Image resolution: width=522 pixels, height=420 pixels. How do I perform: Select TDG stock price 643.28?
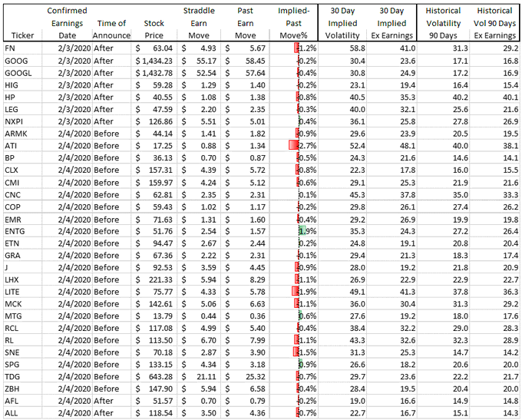click(x=154, y=377)
